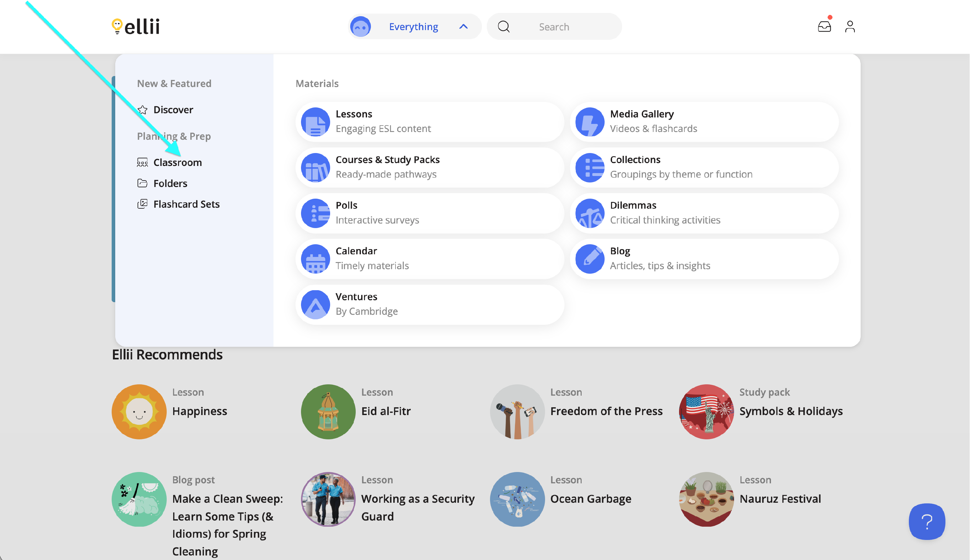971x560 pixels.
Task: Collapse the Everything dropdown chevron
Action: pyautogui.click(x=463, y=27)
